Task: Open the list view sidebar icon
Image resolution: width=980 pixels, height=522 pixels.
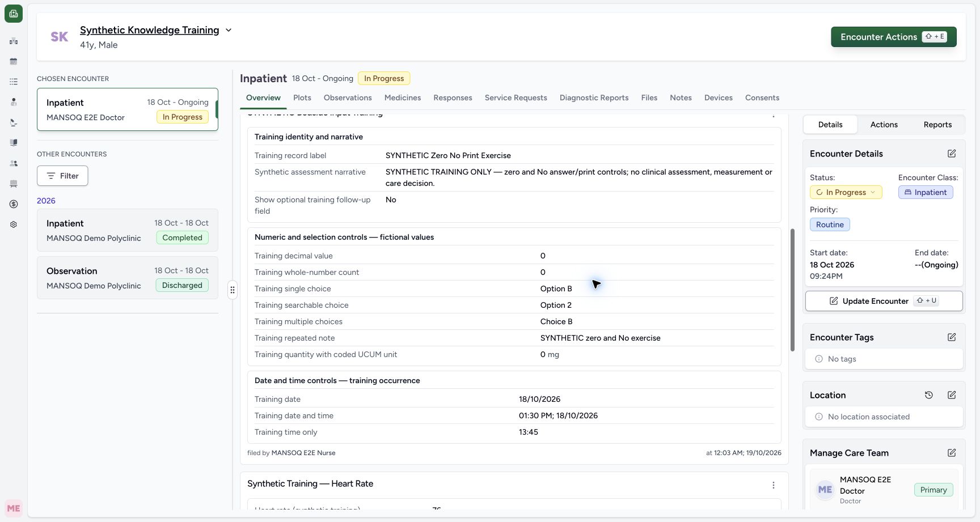Action: [14, 82]
